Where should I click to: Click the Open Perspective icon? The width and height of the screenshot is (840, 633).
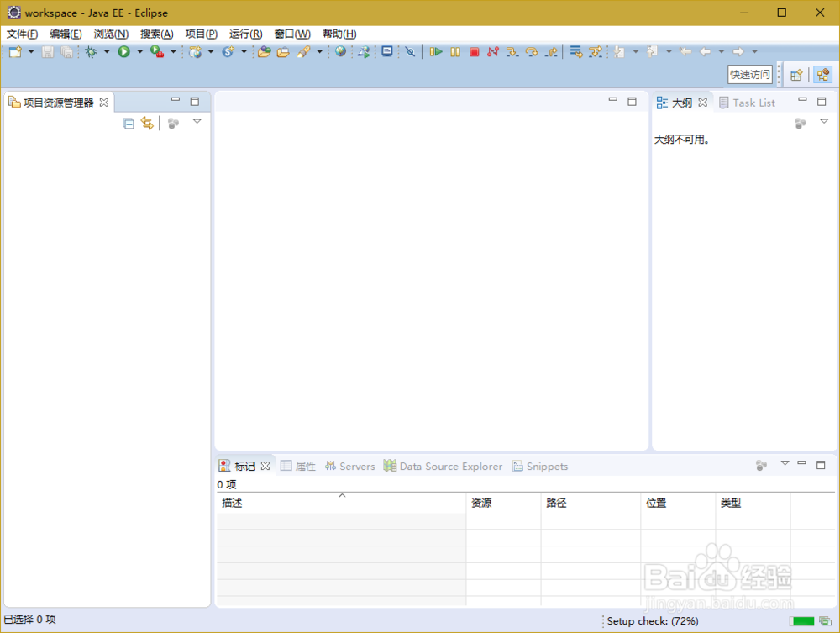point(796,75)
